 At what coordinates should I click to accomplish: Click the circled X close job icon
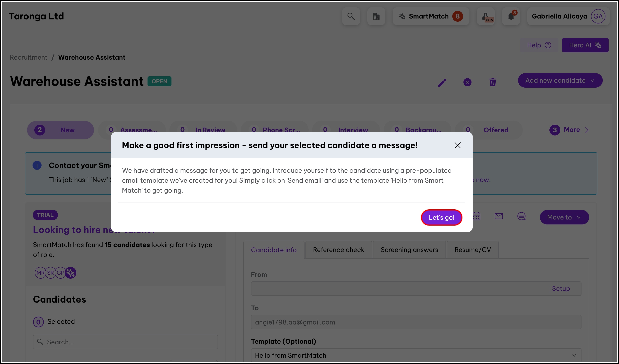(x=467, y=82)
